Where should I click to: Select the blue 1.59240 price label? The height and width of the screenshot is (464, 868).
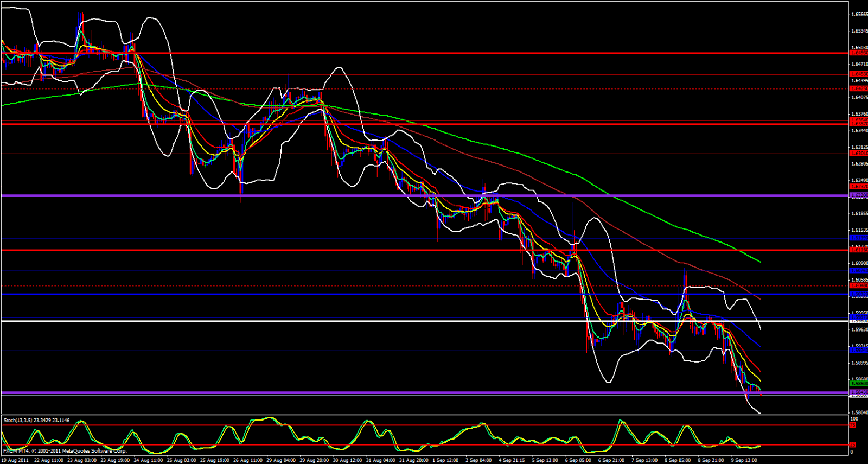(x=858, y=351)
